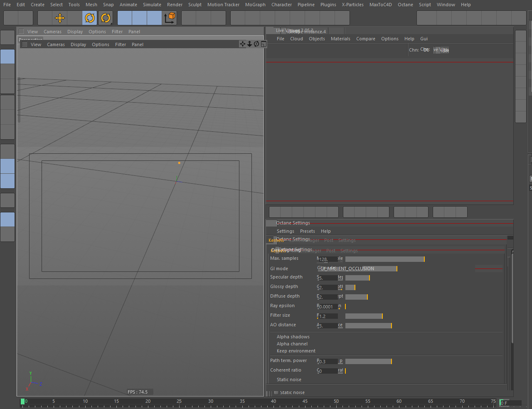Toggle the viewport maximize view icon
532x409 pixels.
[x=264, y=44]
